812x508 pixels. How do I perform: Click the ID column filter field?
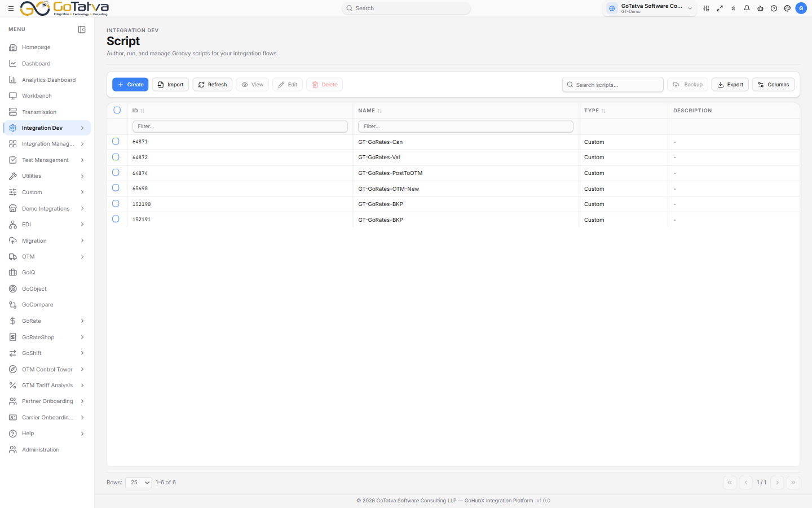click(240, 126)
